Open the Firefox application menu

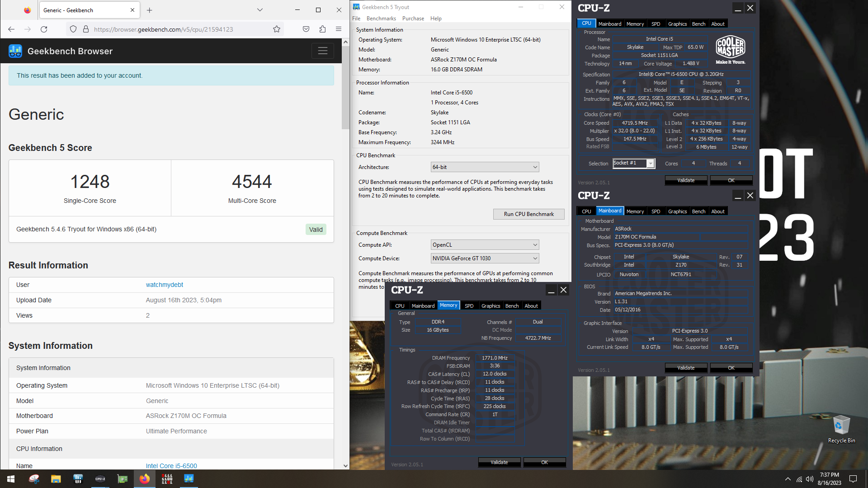coord(339,29)
